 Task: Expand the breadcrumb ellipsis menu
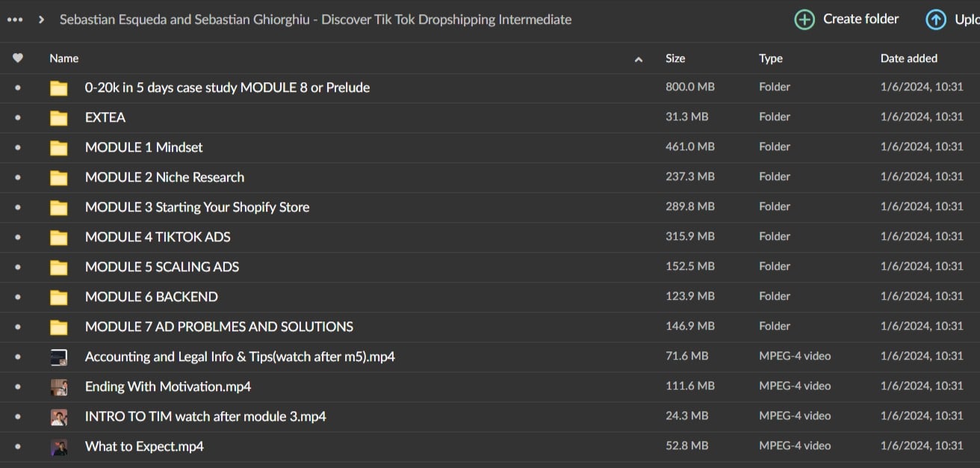[14, 19]
